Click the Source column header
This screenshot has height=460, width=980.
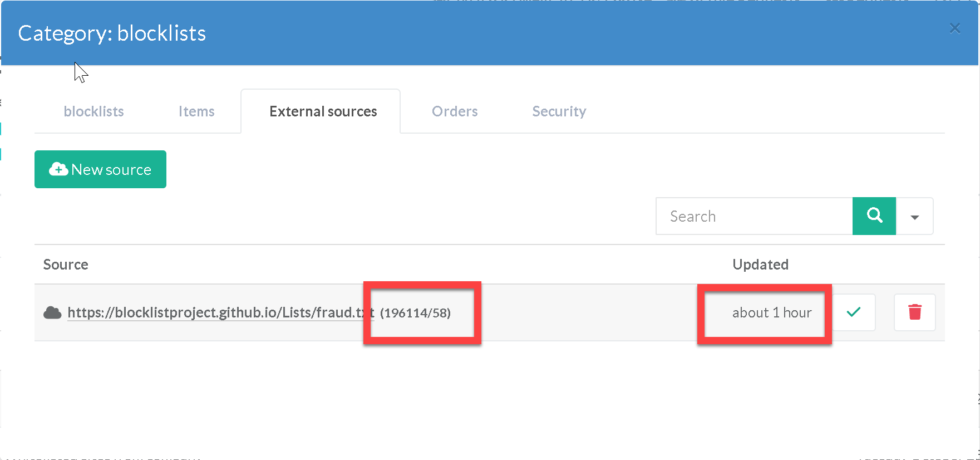[x=66, y=265]
